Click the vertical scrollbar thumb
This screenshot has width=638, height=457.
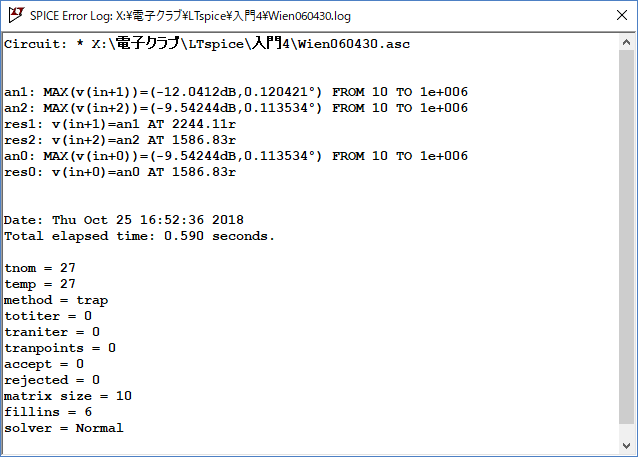coord(627,236)
